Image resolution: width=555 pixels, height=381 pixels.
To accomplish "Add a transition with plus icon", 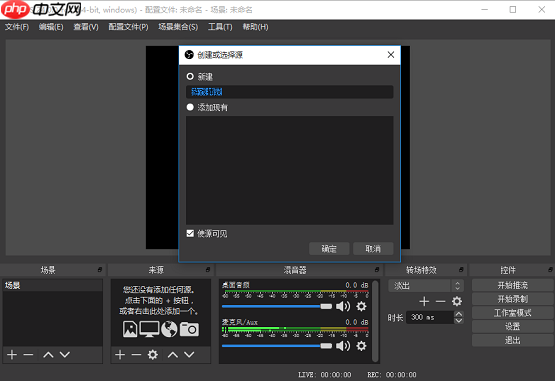I will click(424, 301).
